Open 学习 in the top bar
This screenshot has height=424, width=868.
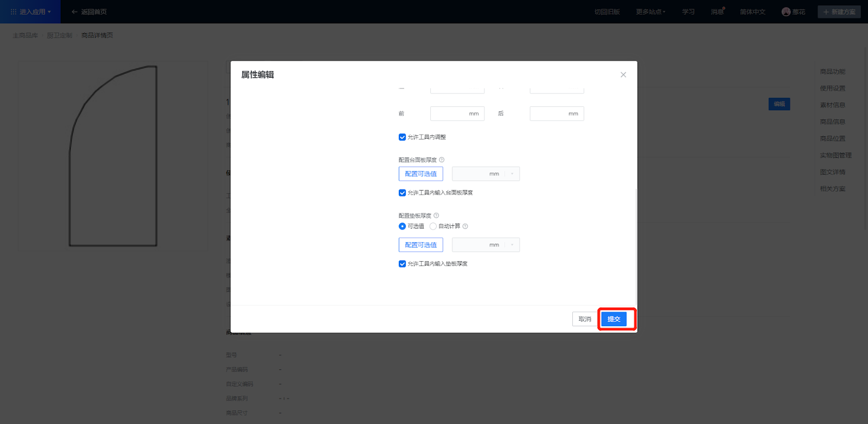(x=688, y=12)
